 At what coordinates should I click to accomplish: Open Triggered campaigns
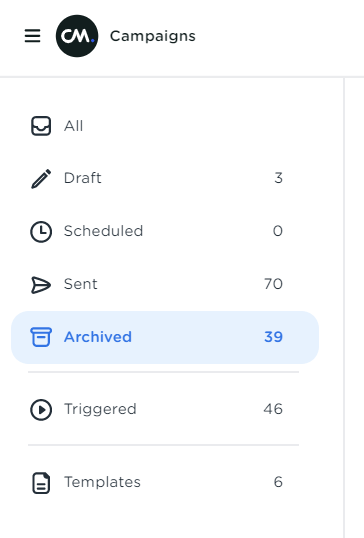165,409
